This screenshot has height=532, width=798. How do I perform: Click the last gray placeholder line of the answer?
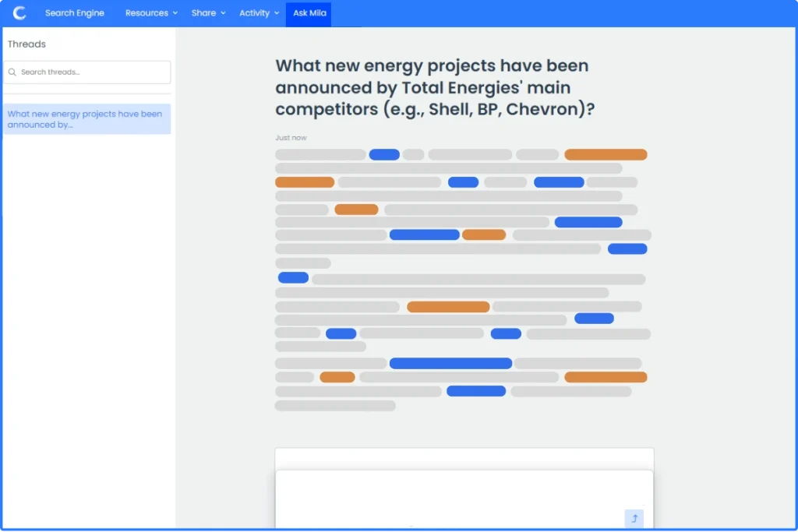pyautogui.click(x=335, y=406)
